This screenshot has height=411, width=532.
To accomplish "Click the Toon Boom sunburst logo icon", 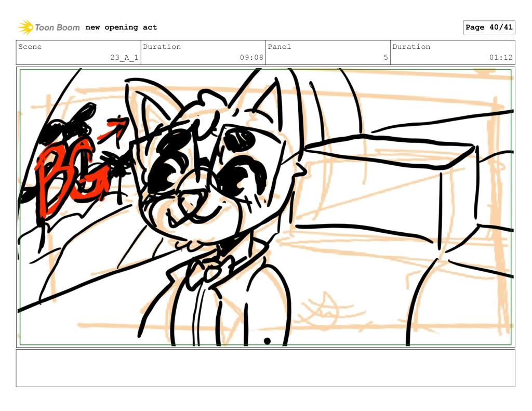I will tap(25, 27).
